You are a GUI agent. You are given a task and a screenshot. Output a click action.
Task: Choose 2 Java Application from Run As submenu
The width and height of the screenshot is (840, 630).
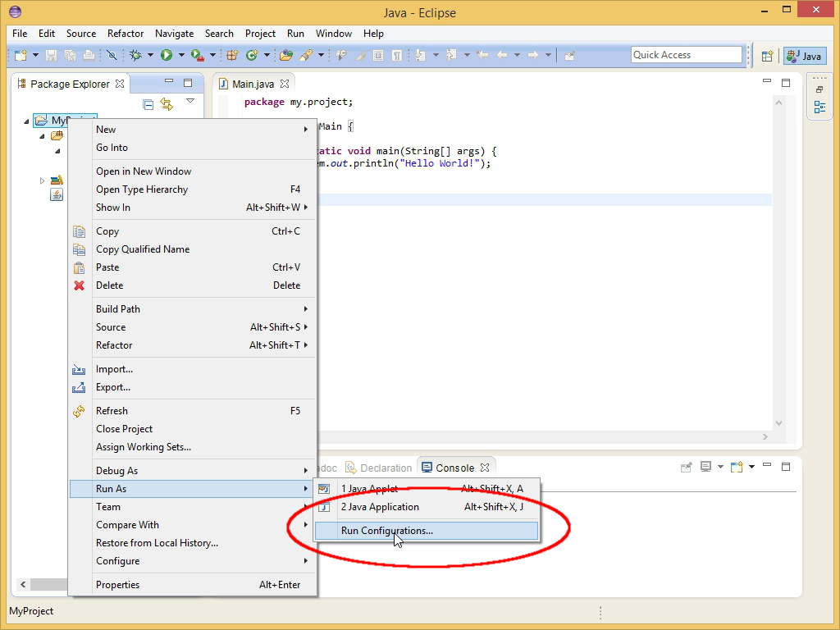[x=427, y=507]
